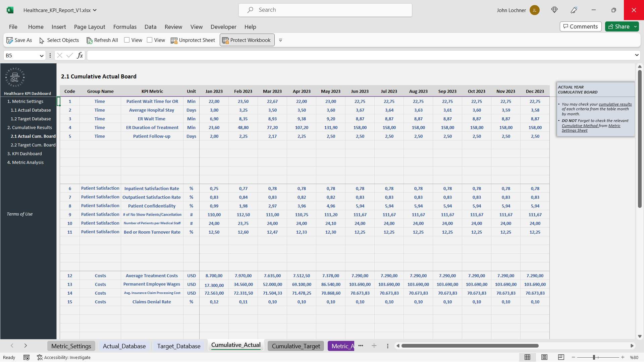The image size is (644, 362).
Task: Click next sheet navigation arrow
Action: pyautogui.click(x=25, y=346)
